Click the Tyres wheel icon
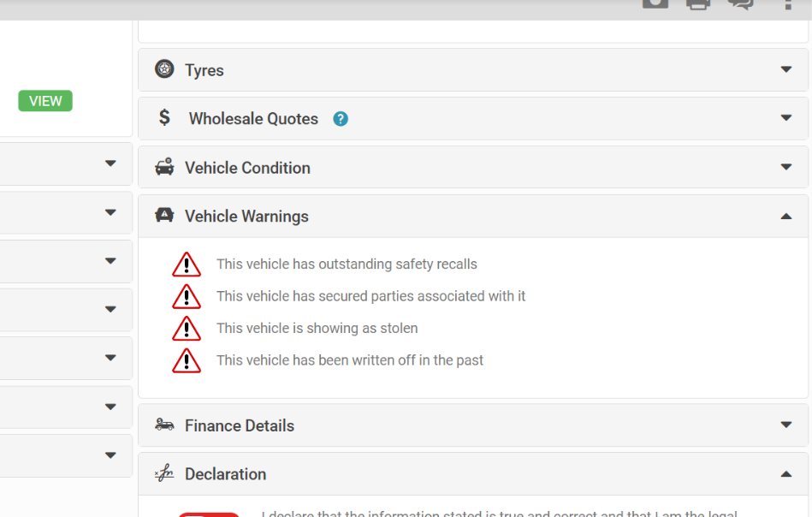Viewport: 812px width, 517px height. coord(164,68)
